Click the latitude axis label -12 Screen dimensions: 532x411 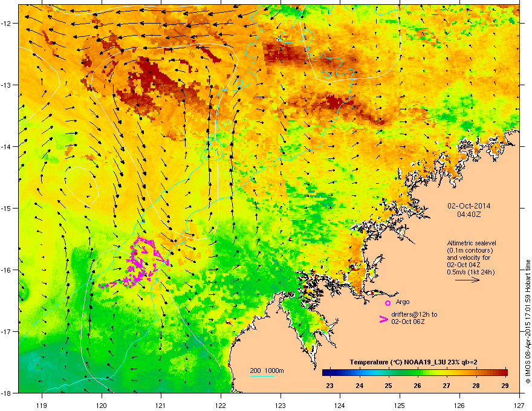(x=6, y=24)
